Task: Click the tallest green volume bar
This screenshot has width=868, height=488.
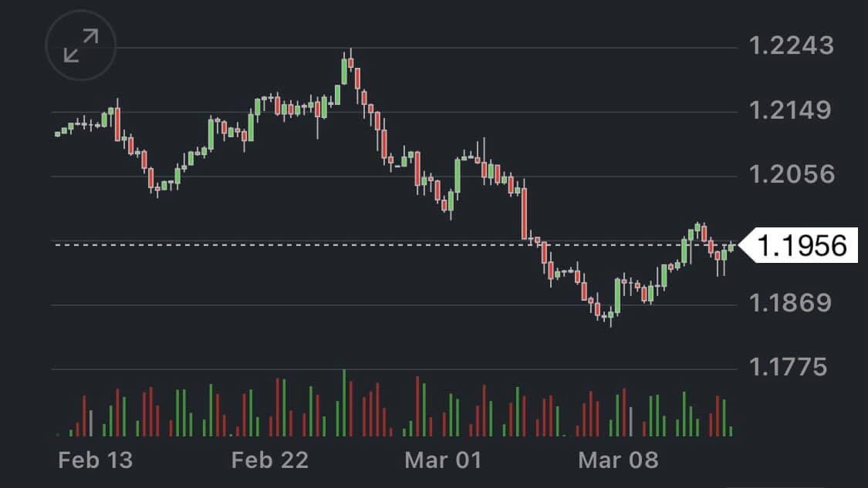Action: coord(344,403)
